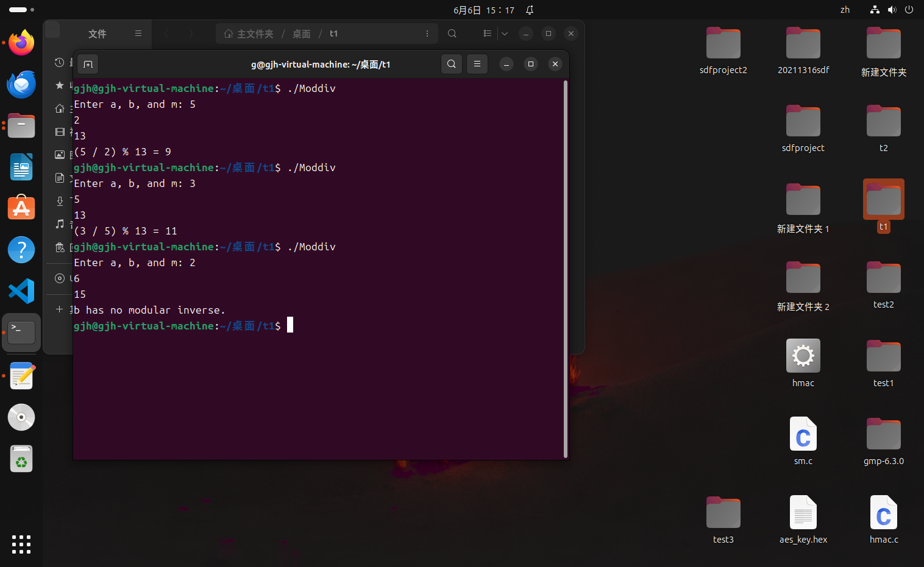Viewport: 924px width, 567px height.
Task: Open Trash in the Files sidebar
Action: tap(60, 247)
